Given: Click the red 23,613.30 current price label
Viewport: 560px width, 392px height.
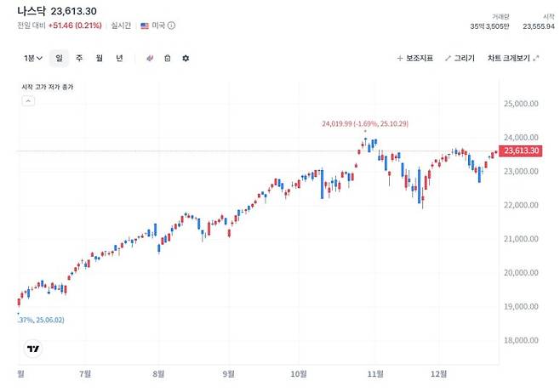Looking at the screenshot, I should (522, 151).
